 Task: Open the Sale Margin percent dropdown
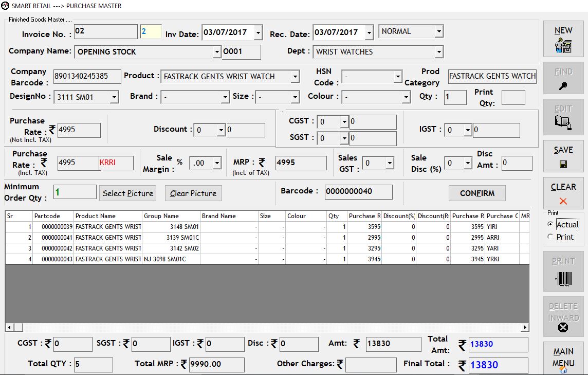(x=217, y=163)
